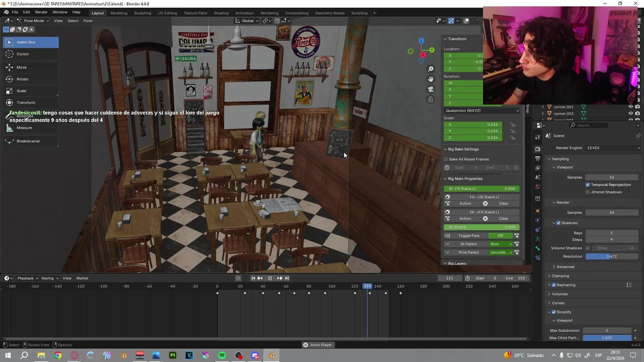The width and height of the screenshot is (644, 362).
Task: Open Substance Painter from the taskbar
Action: 173,355
